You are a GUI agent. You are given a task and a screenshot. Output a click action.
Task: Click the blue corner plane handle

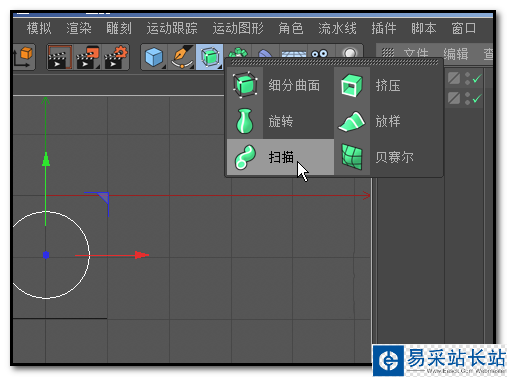click(x=102, y=198)
